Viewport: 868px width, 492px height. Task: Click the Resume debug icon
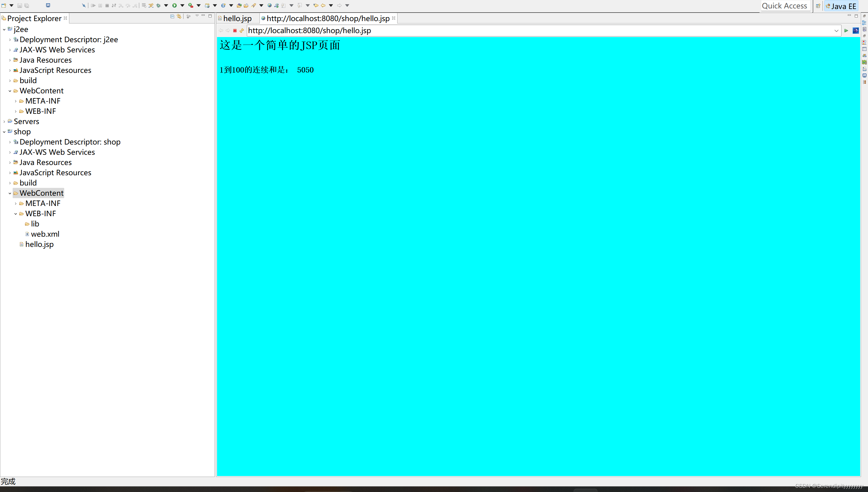[93, 5]
